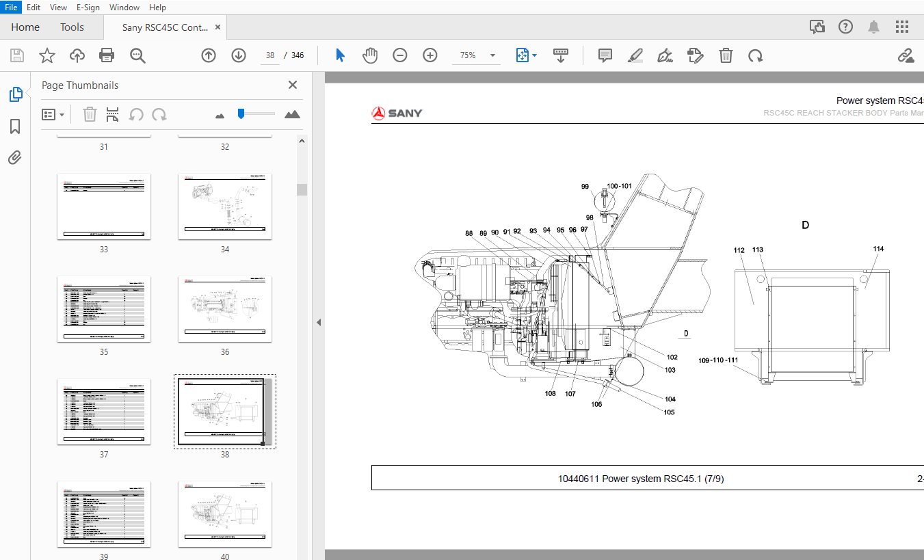The height and width of the screenshot is (560, 924).
Task: Click the Edit PDF page icon
Action: [696, 55]
